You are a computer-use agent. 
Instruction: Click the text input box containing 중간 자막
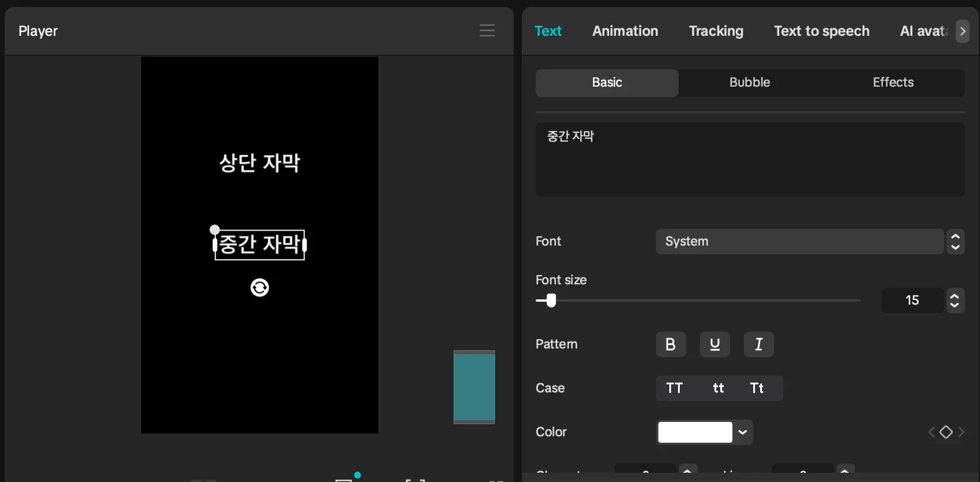pyautogui.click(x=750, y=160)
